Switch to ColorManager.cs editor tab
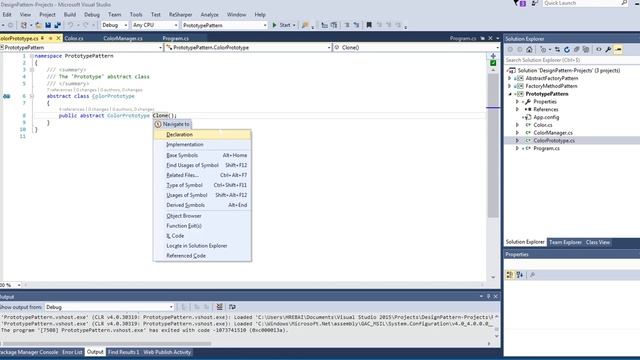 click(x=123, y=38)
